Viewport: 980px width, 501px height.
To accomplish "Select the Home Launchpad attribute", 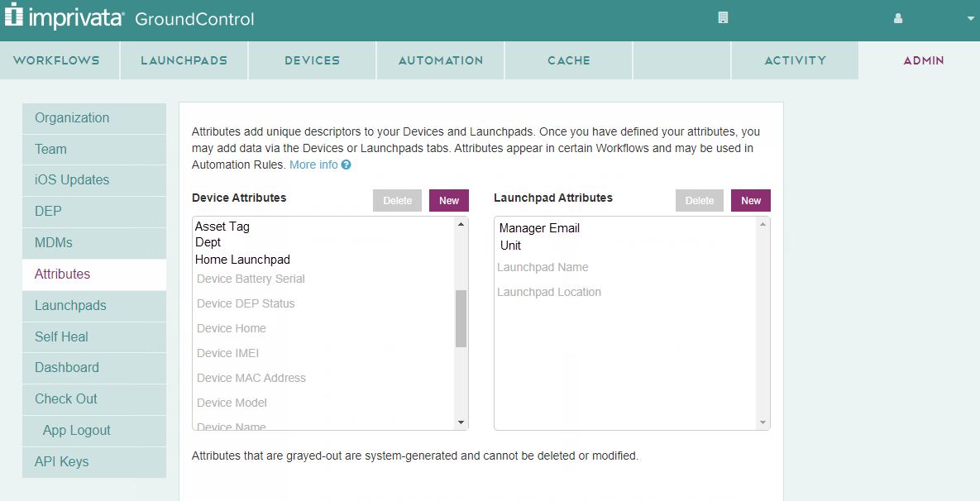I will (242, 260).
